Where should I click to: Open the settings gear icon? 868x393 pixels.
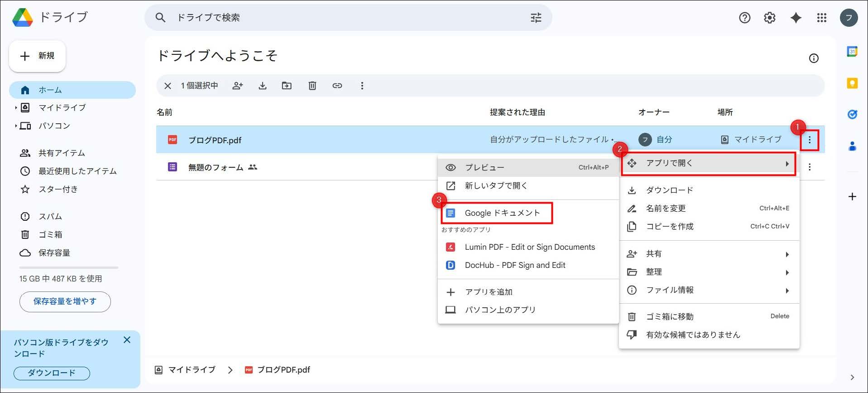770,18
